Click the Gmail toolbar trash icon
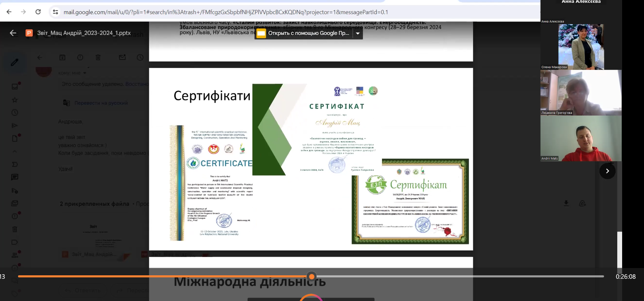The height and width of the screenshot is (301, 644). [x=98, y=57]
